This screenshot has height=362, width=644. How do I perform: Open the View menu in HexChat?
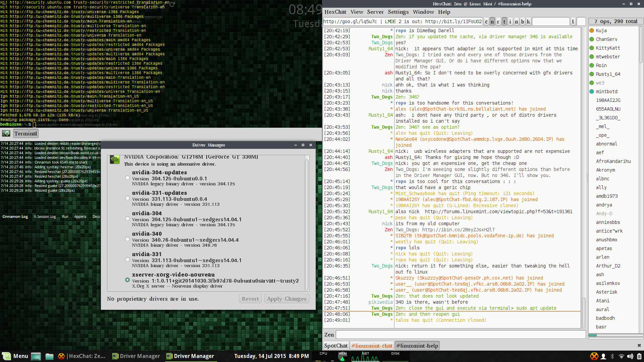357,12
